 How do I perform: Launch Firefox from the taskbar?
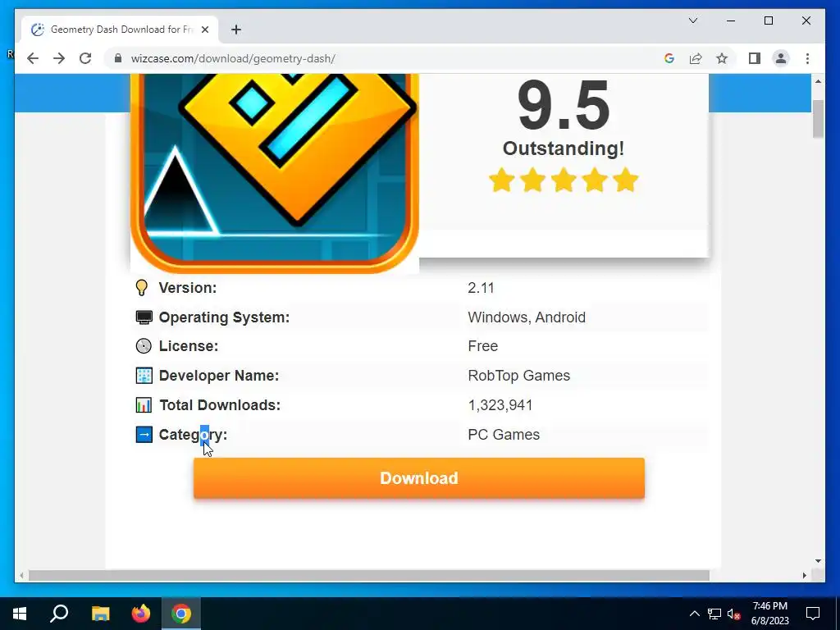141,614
